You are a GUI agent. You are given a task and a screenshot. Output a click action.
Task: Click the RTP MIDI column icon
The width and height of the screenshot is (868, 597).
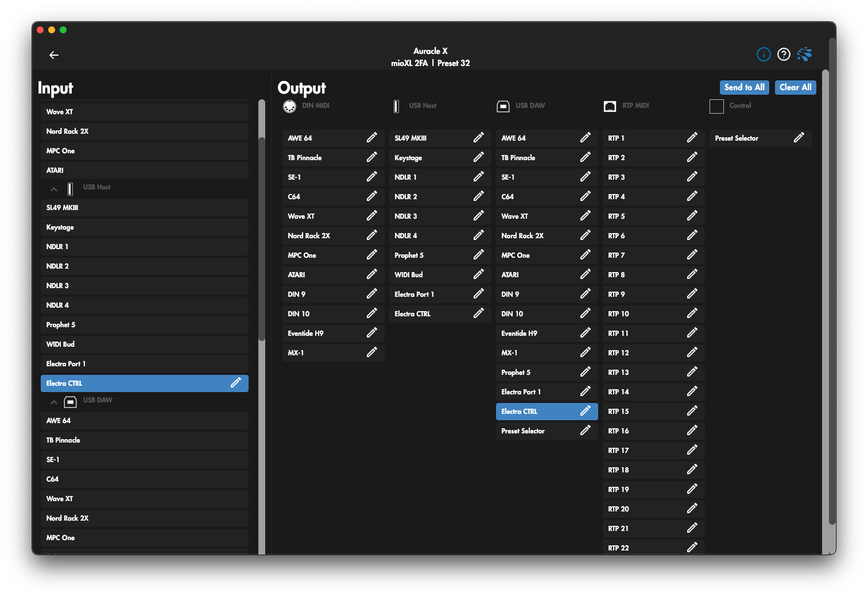pos(610,106)
